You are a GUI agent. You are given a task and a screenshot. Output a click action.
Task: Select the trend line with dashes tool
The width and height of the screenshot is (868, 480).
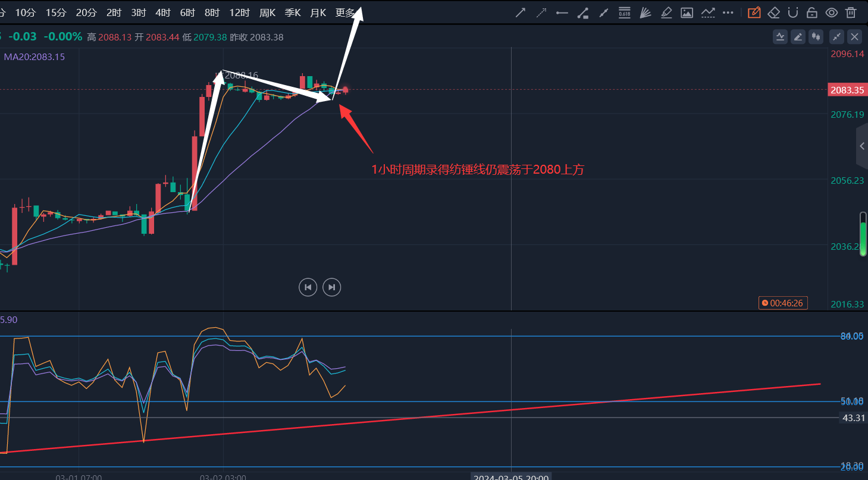click(708, 12)
